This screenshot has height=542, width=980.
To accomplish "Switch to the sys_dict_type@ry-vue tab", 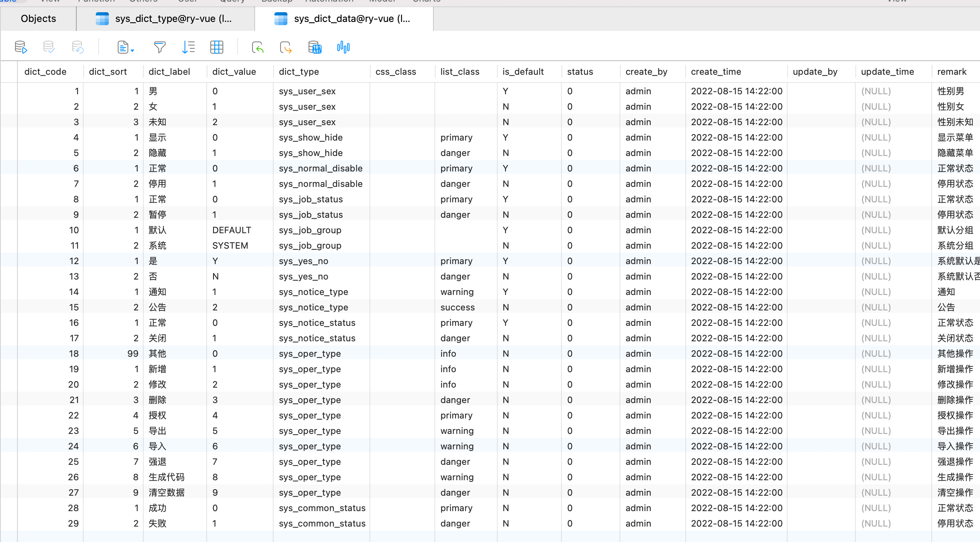I will click(165, 19).
